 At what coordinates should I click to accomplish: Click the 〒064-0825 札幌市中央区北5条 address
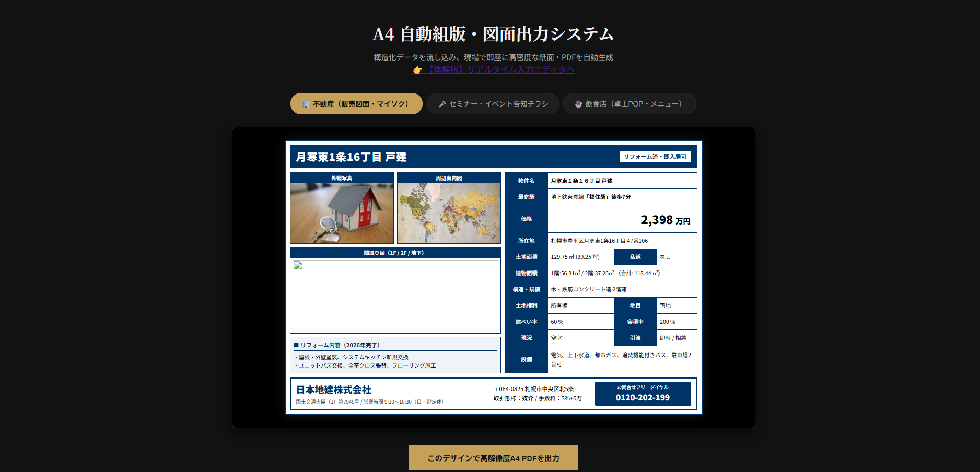(534, 389)
